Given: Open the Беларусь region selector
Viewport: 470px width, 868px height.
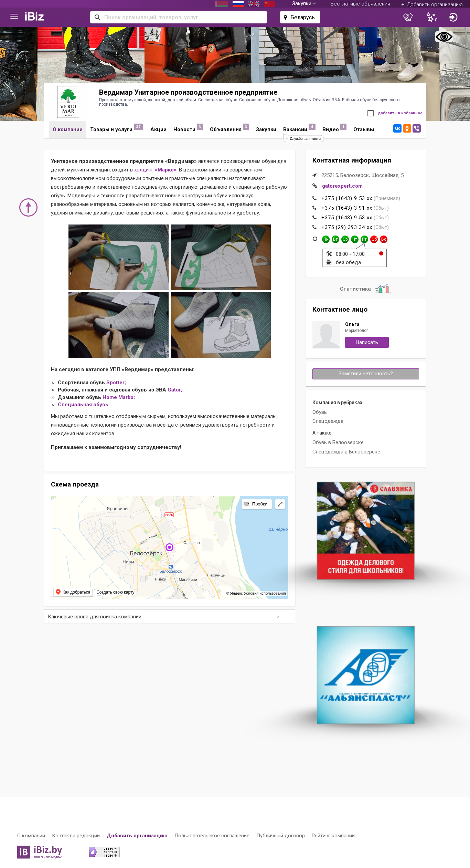Looking at the screenshot, I should point(300,17).
